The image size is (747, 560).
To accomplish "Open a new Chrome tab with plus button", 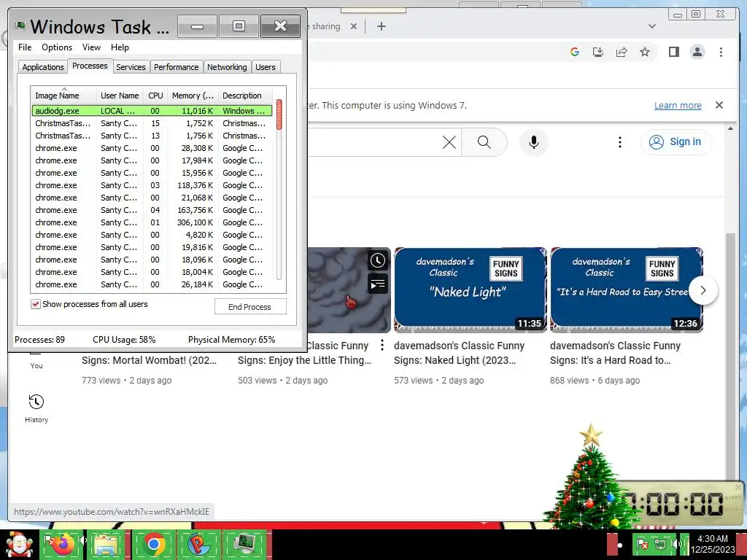I will coord(381,27).
